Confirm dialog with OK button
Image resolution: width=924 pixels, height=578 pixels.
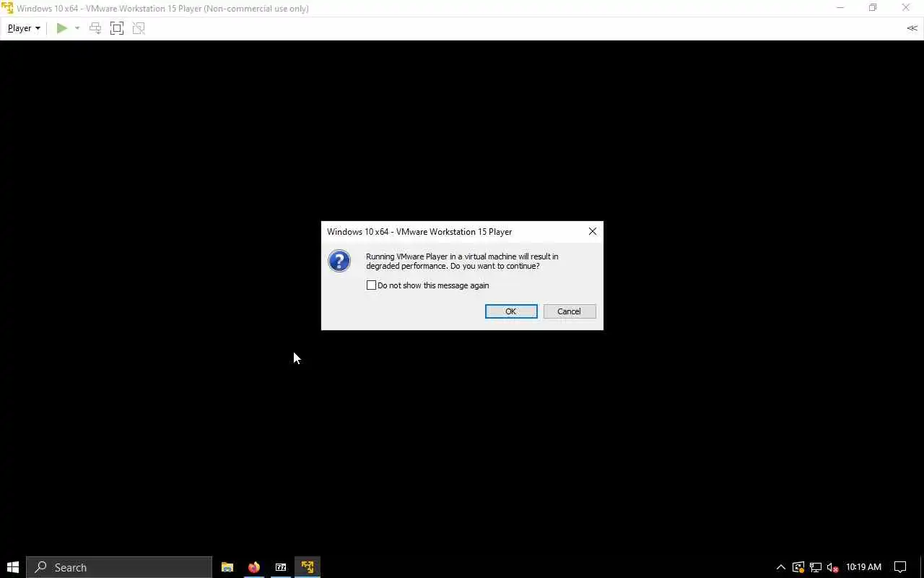pyautogui.click(x=511, y=311)
